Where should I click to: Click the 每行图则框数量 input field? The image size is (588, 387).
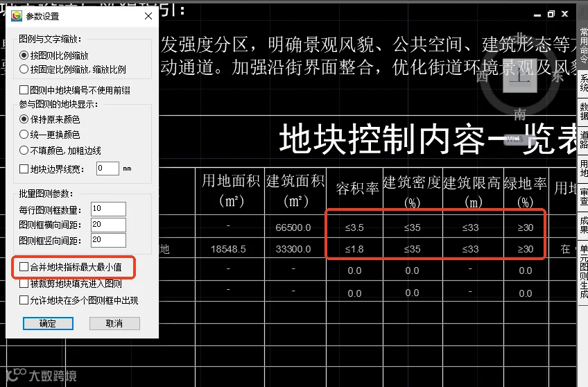pos(108,209)
